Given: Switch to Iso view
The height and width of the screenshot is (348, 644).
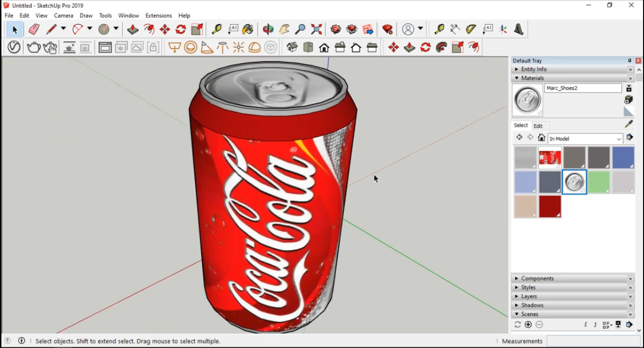Looking at the screenshot, I should tap(292, 47).
